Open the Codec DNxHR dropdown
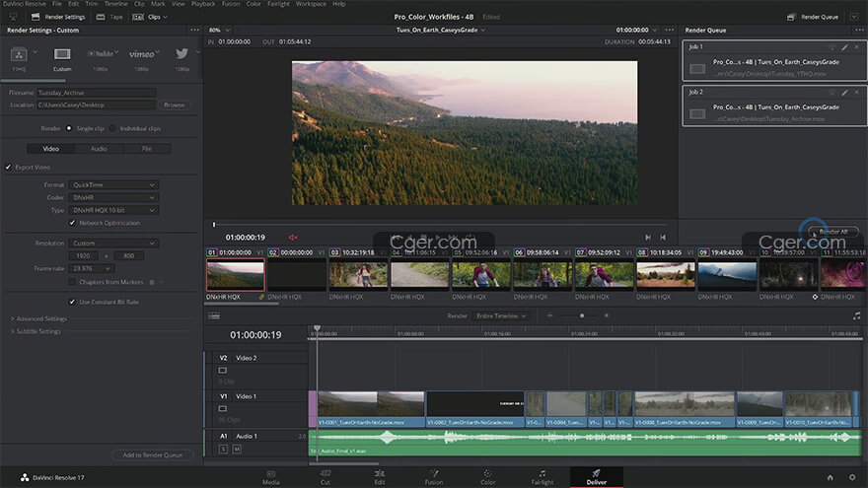This screenshot has height=488, width=868. click(113, 197)
